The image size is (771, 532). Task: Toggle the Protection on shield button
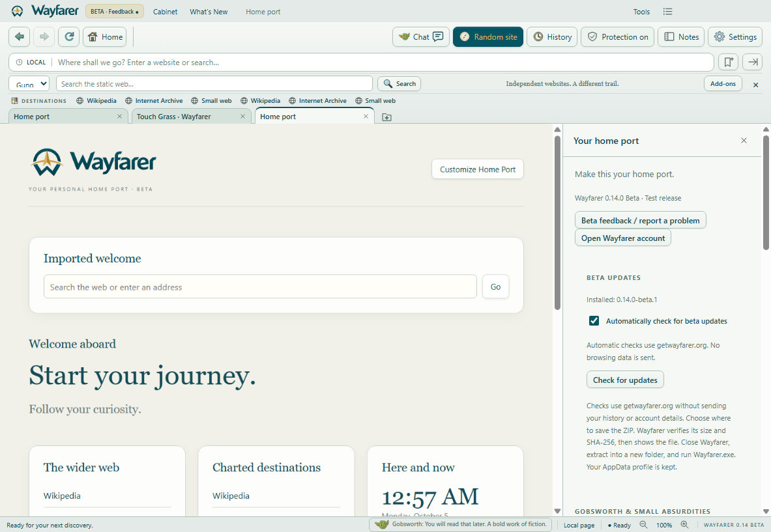coord(618,37)
